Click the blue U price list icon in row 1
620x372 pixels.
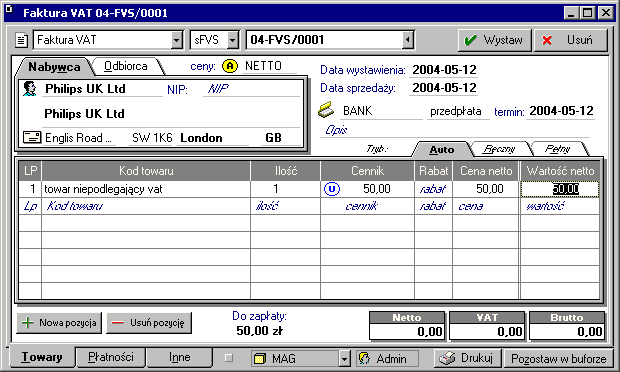click(332, 189)
